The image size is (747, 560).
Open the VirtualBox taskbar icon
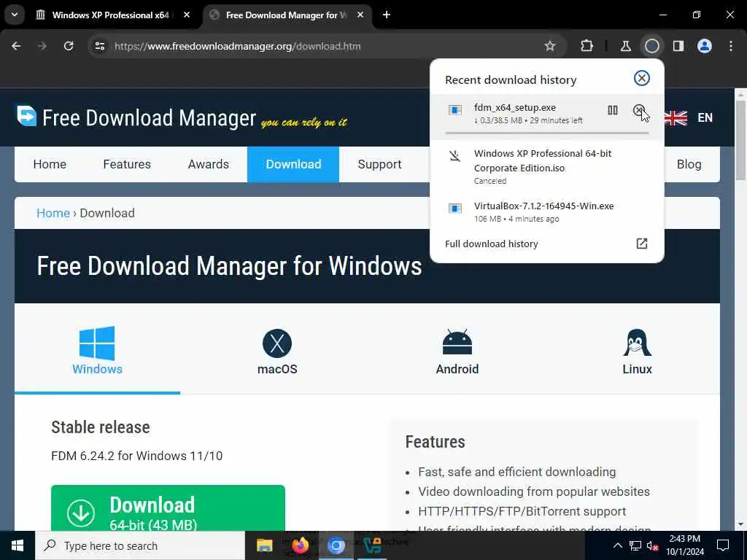(x=372, y=545)
